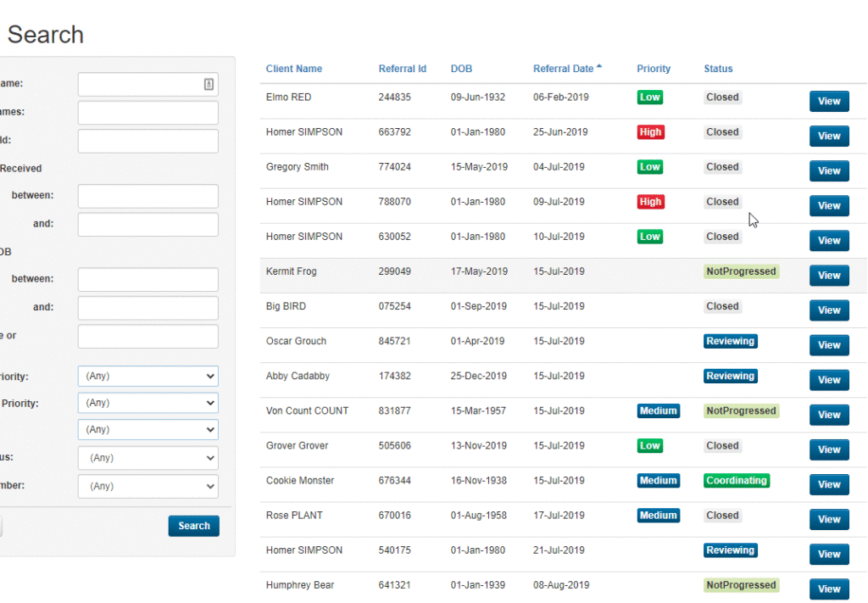The width and height of the screenshot is (868, 603).
Task: View Gregory Smith's referral
Action: point(829,171)
